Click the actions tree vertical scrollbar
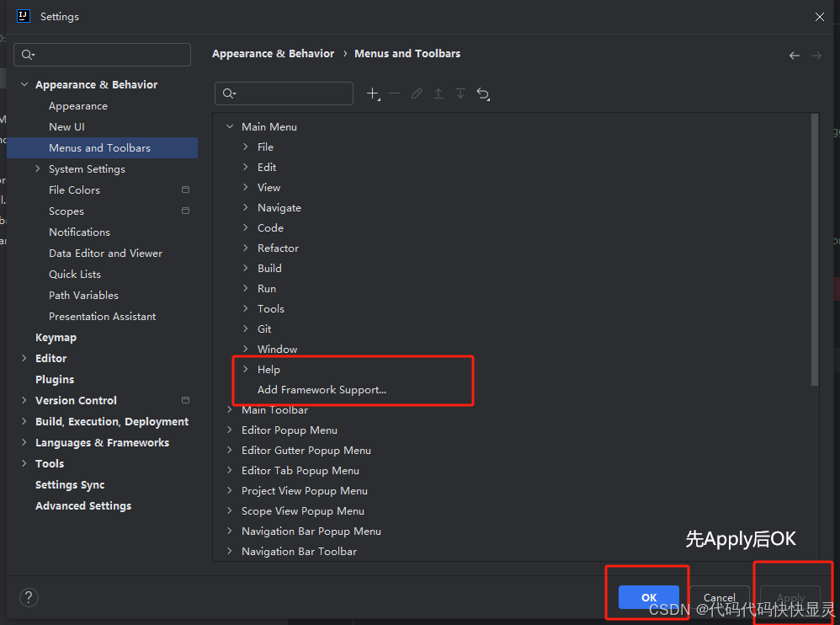 (815, 249)
